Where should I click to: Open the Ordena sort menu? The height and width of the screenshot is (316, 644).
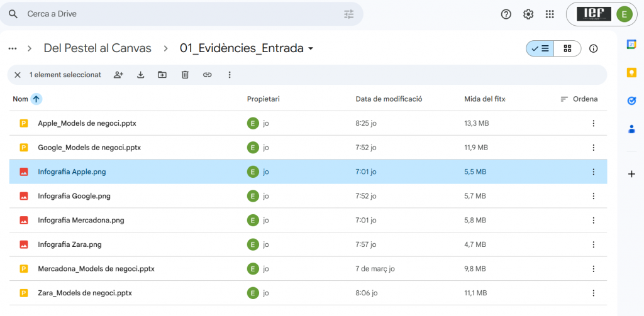click(x=579, y=99)
